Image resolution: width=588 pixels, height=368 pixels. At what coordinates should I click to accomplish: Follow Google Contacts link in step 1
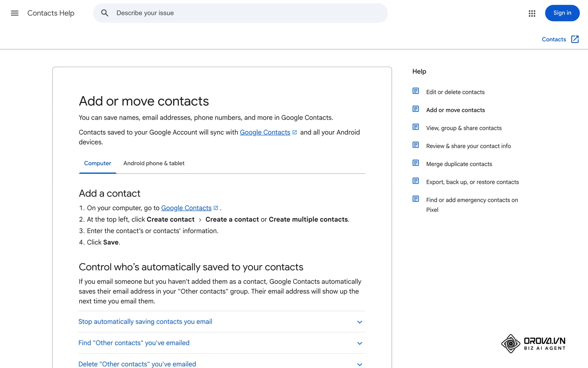click(186, 208)
